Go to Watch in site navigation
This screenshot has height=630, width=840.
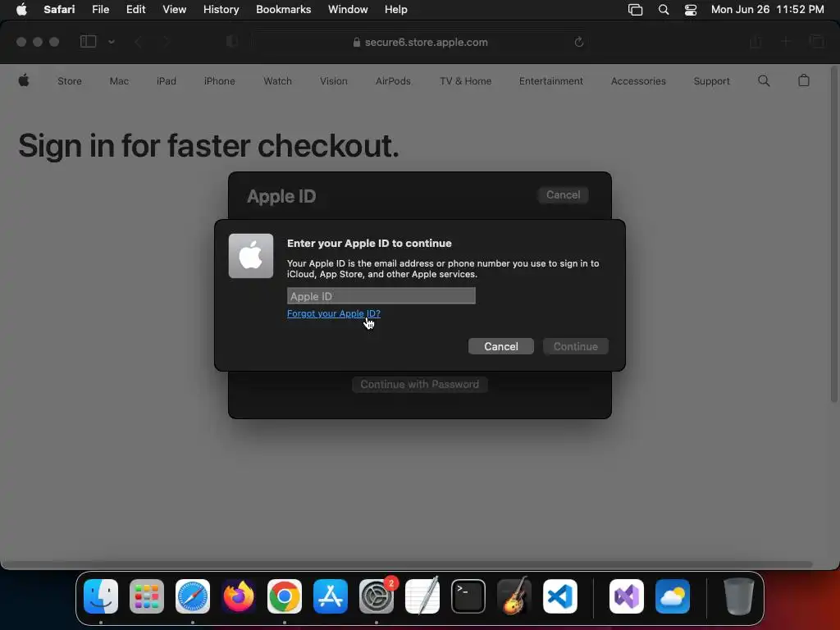pyautogui.click(x=277, y=81)
